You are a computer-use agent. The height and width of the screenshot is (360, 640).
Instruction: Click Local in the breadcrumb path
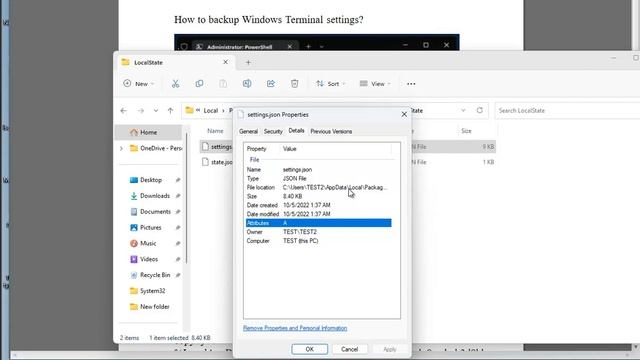(x=211, y=111)
